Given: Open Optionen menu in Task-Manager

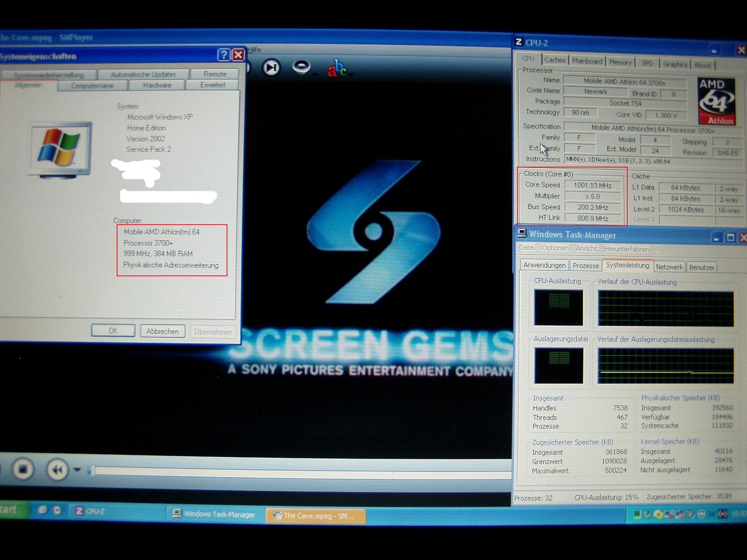Looking at the screenshot, I should pyautogui.click(x=555, y=248).
